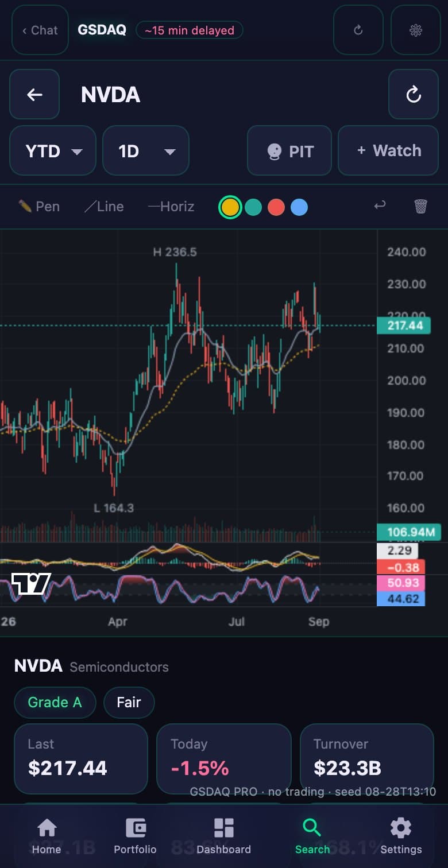Add NVDA to Watch list
This screenshot has width=448, height=868.
[388, 150]
